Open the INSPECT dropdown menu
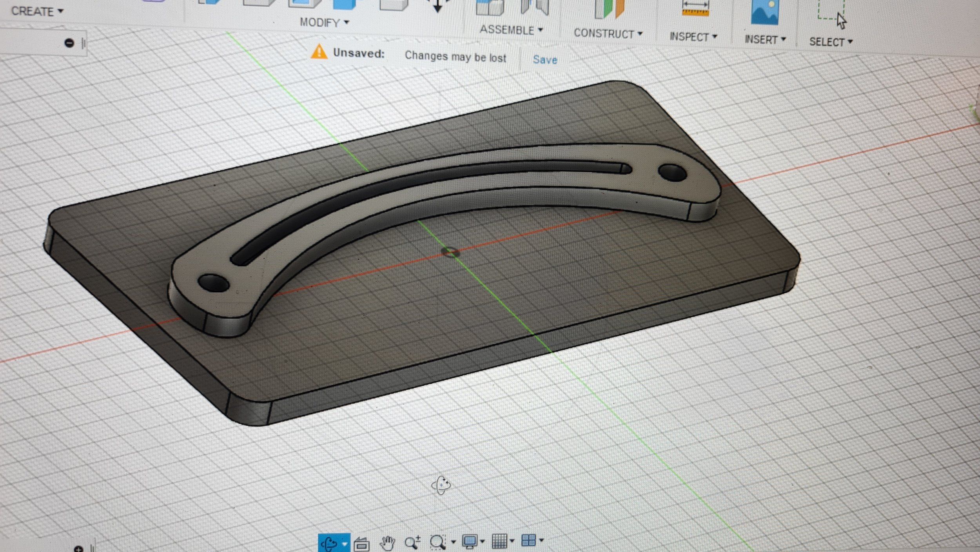This screenshot has width=980, height=552. [x=693, y=36]
